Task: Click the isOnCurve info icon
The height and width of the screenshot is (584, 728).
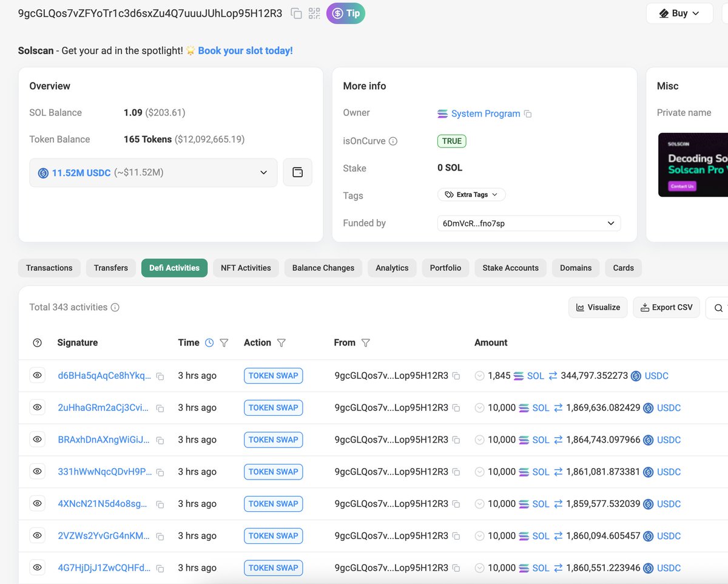Action: [393, 141]
